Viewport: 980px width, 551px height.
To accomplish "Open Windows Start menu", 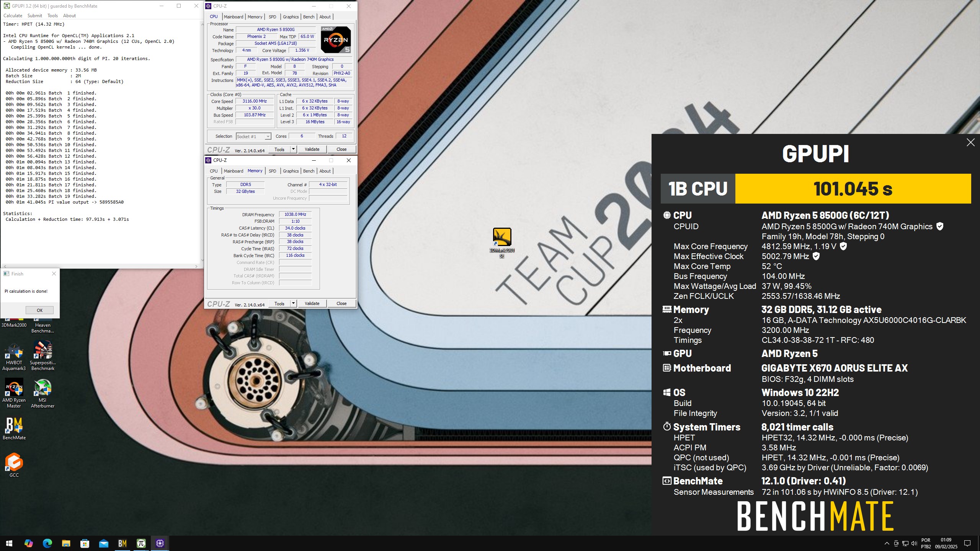I will (9, 543).
